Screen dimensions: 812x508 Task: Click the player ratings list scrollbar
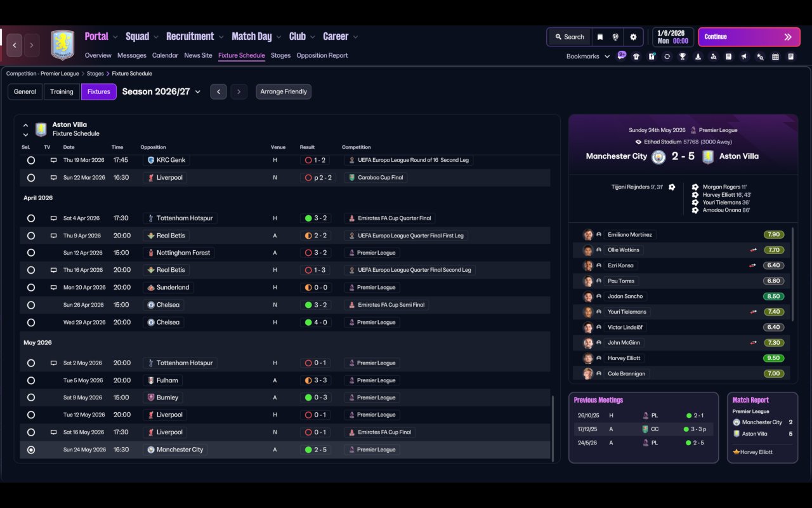coord(793,273)
